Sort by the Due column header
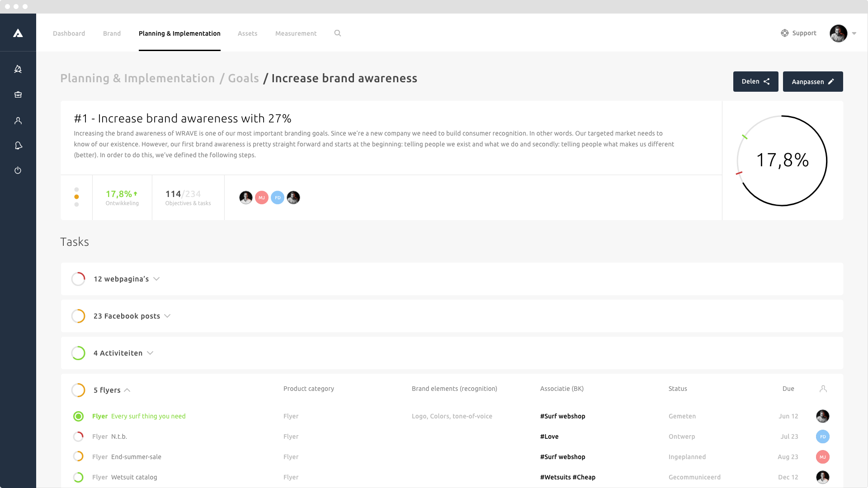Screen dimensions: 868x488 [788, 389]
